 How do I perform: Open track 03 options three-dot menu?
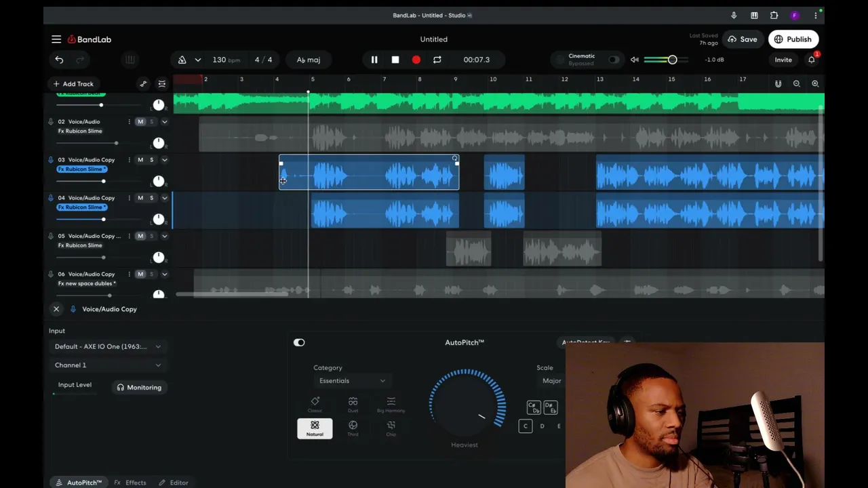tap(129, 160)
